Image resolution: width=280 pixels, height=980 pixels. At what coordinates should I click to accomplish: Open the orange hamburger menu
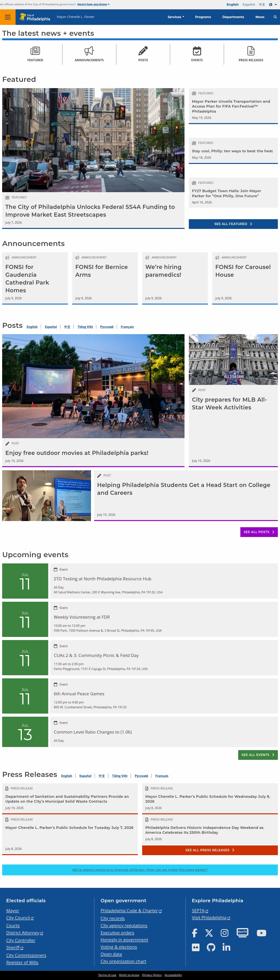[x=8, y=17]
